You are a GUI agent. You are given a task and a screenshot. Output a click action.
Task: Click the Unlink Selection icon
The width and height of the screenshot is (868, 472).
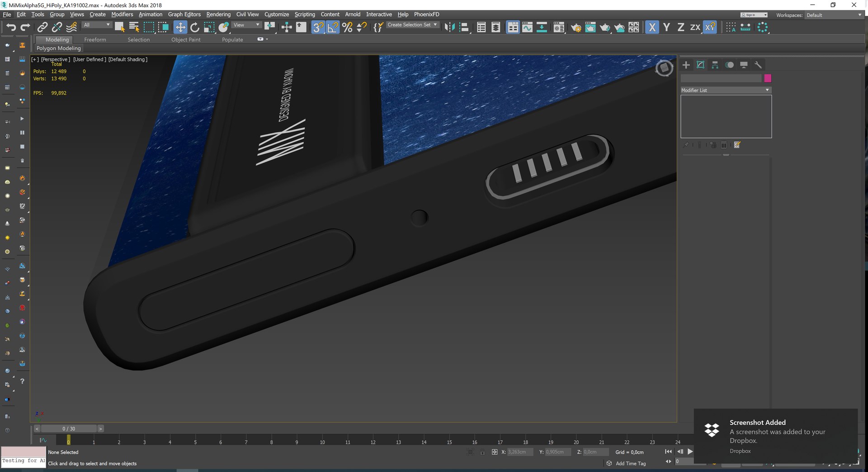tap(57, 27)
